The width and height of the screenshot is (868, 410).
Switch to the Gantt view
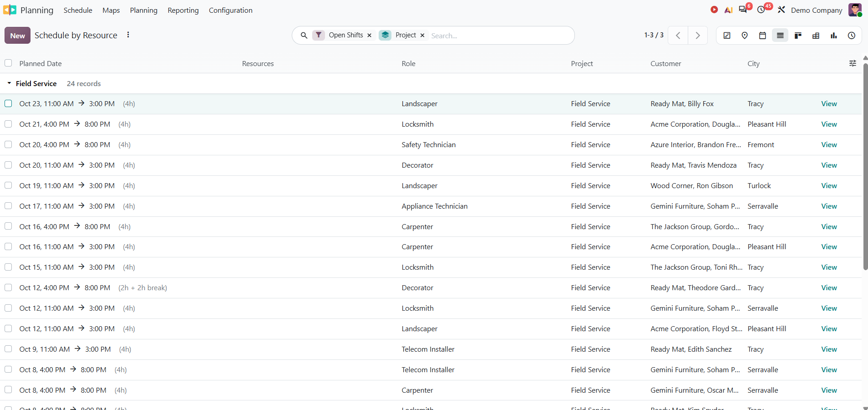pyautogui.click(x=727, y=36)
